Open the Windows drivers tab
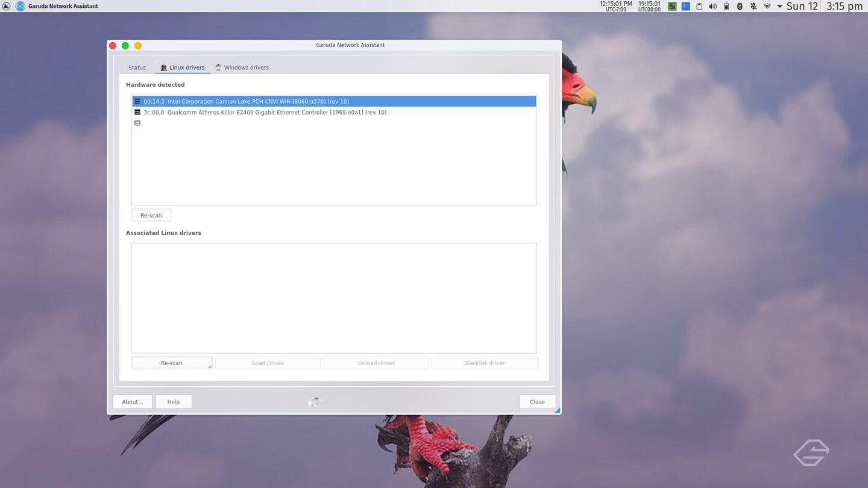The image size is (868, 488). tap(242, 67)
